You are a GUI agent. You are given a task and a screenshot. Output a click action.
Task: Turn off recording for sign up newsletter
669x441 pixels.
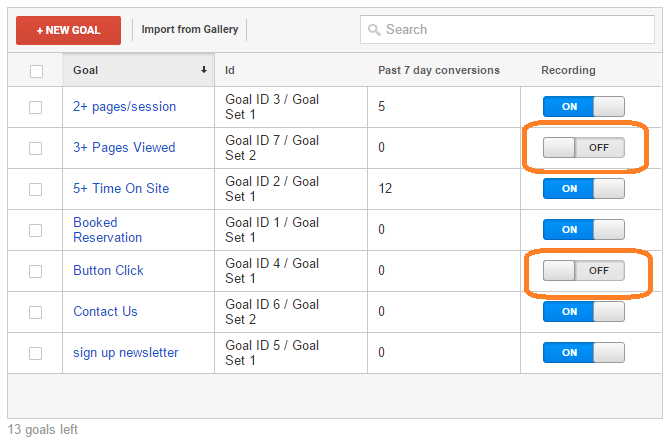584,352
